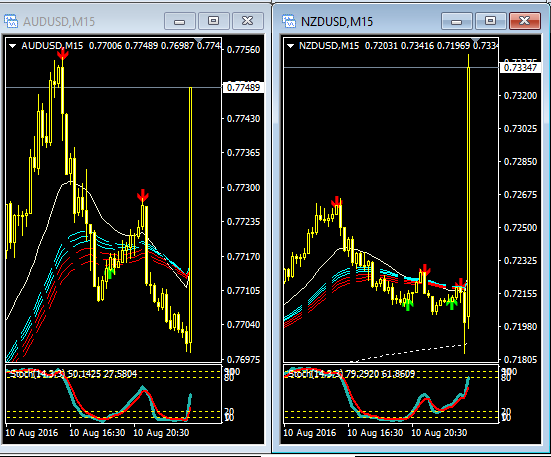
Task: Click the AUDUSD time label 10 Aug 16:30
Action: (97, 432)
